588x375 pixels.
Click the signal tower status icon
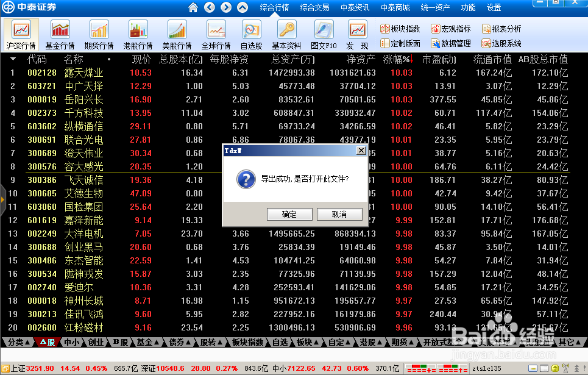pos(566,368)
